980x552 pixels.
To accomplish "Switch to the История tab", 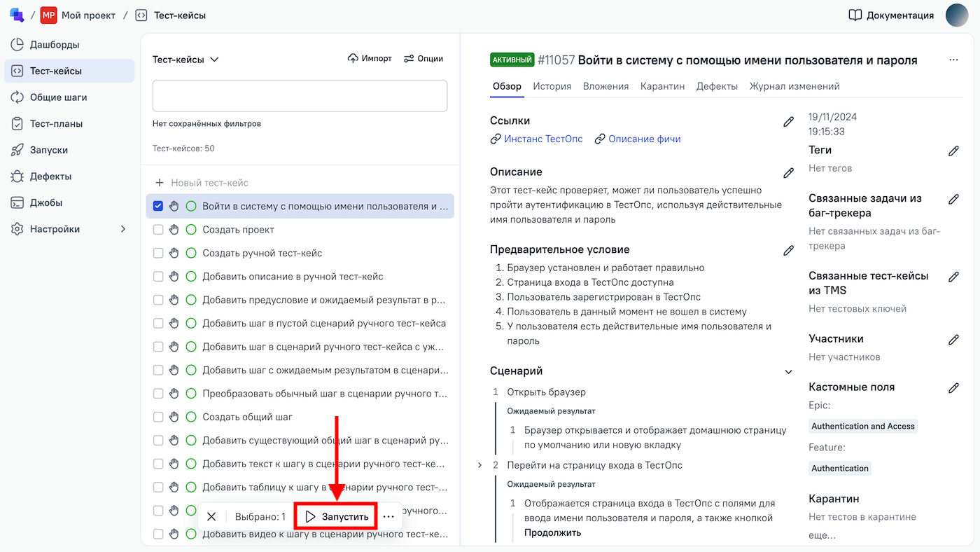I will 552,86.
